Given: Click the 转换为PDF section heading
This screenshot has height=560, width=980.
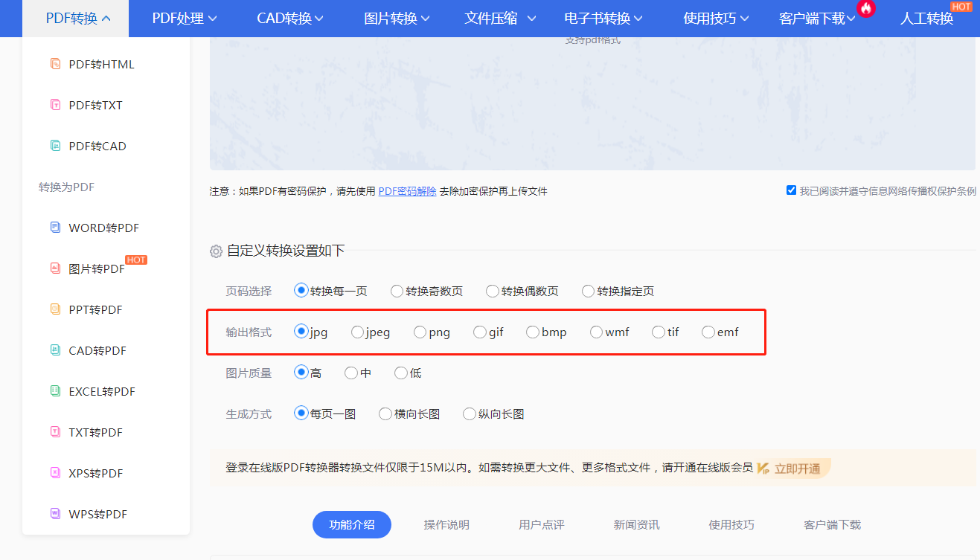Looking at the screenshot, I should (x=66, y=187).
